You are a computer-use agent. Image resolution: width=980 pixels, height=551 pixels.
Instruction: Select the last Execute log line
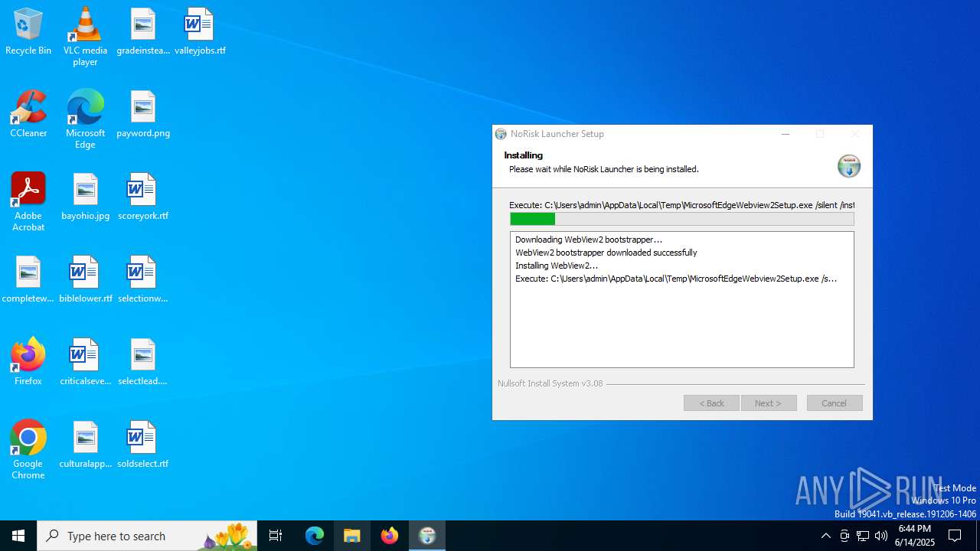click(676, 279)
